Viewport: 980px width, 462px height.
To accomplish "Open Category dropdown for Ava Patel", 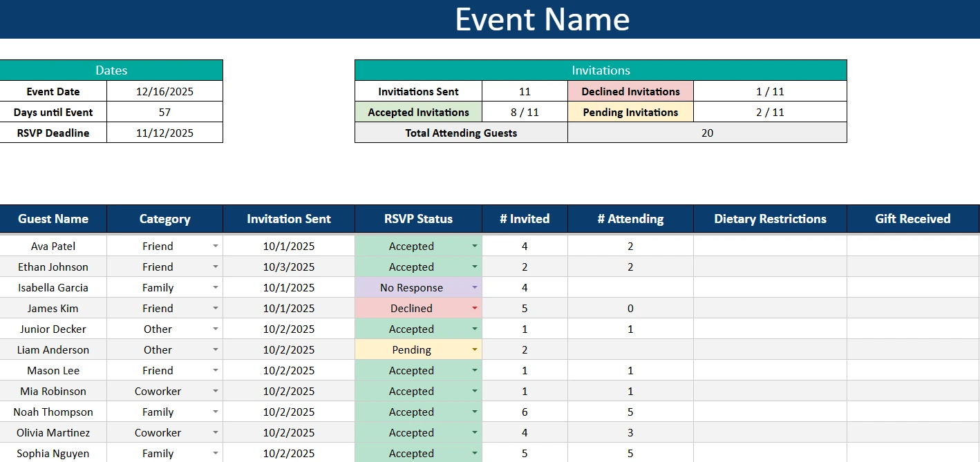I will 215,247.
